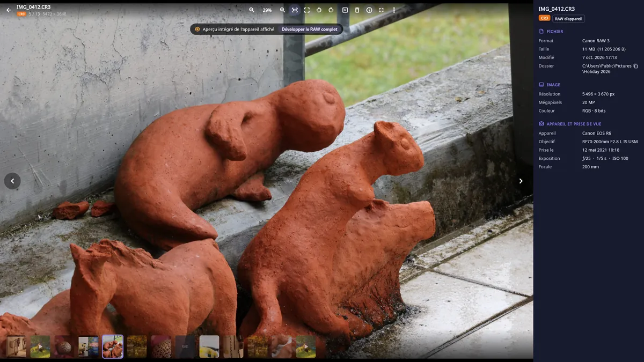Copy the folder path using the copy icon

(635, 66)
